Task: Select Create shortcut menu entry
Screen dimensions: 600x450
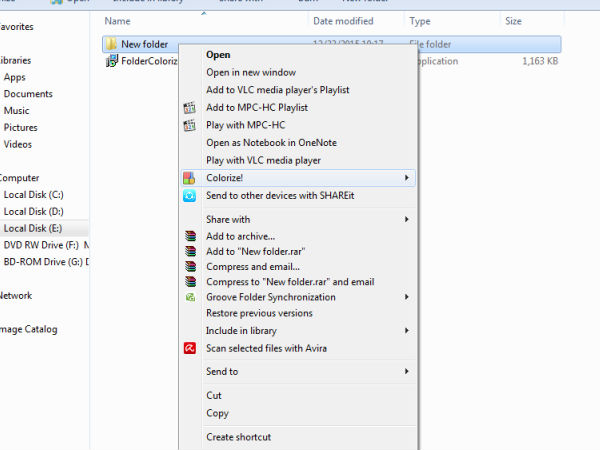Action: point(238,437)
